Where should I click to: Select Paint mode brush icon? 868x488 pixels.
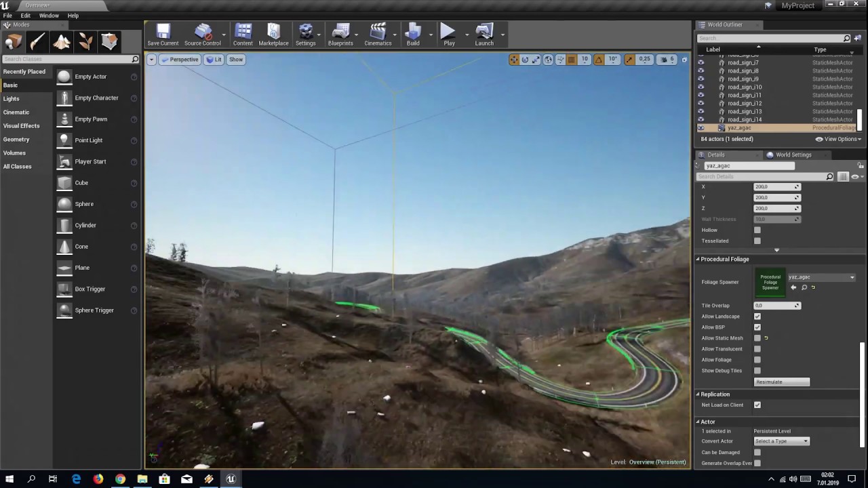(37, 42)
